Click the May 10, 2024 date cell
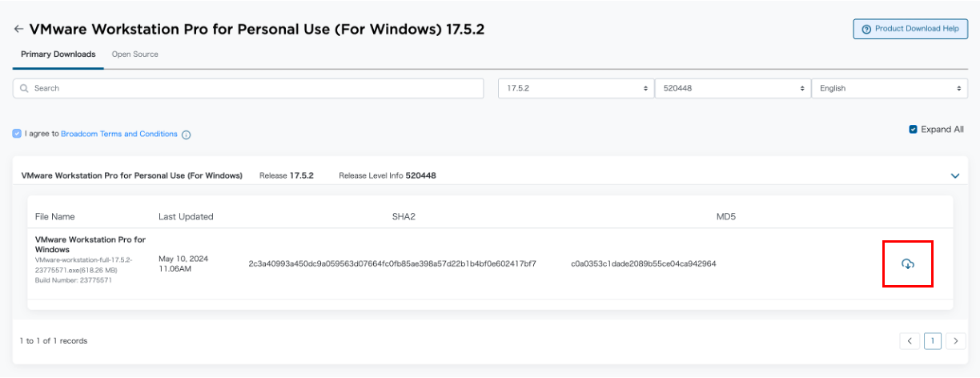980x378 pixels. [183, 263]
